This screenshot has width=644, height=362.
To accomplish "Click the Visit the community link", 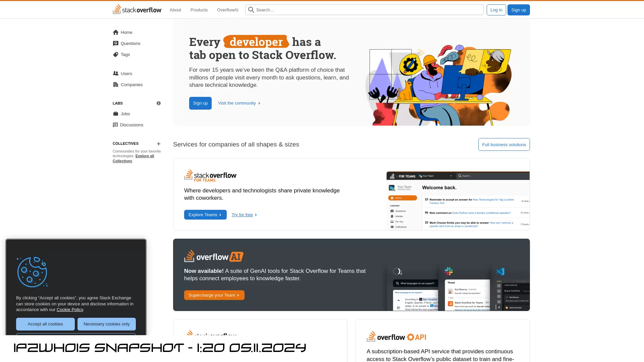I will [x=239, y=103].
